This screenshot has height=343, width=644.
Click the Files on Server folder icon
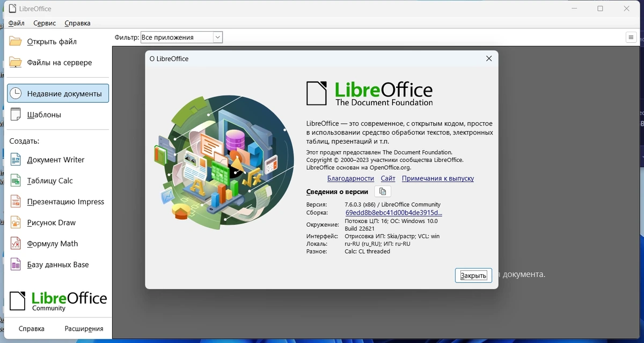point(16,63)
